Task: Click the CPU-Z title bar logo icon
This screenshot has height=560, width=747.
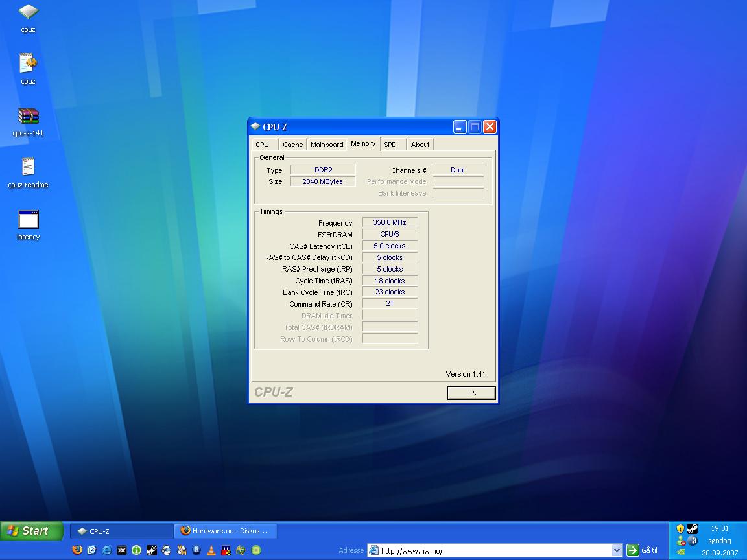Action: coord(255,126)
